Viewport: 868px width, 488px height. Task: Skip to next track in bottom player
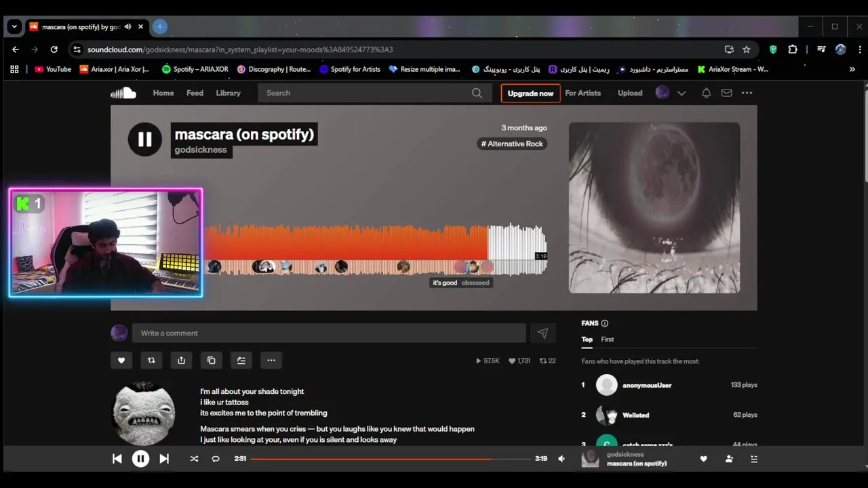(x=164, y=459)
